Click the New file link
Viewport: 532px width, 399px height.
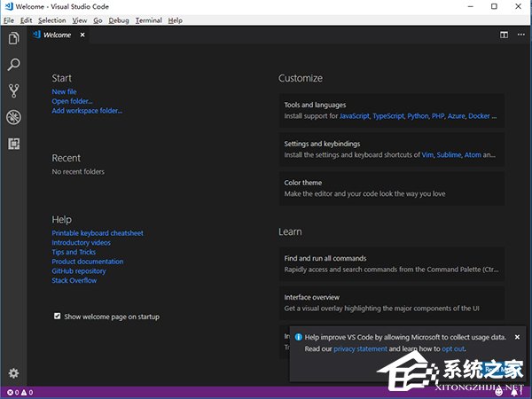click(x=64, y=91)
